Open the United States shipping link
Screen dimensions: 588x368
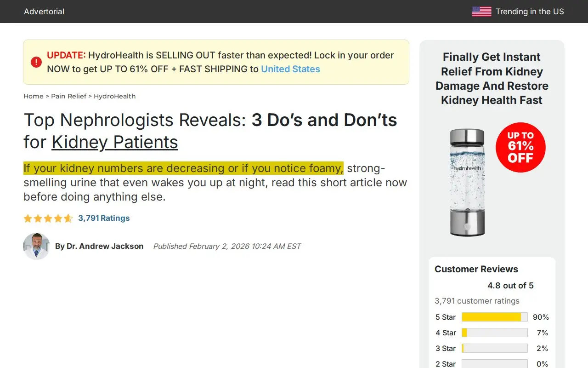290,69
